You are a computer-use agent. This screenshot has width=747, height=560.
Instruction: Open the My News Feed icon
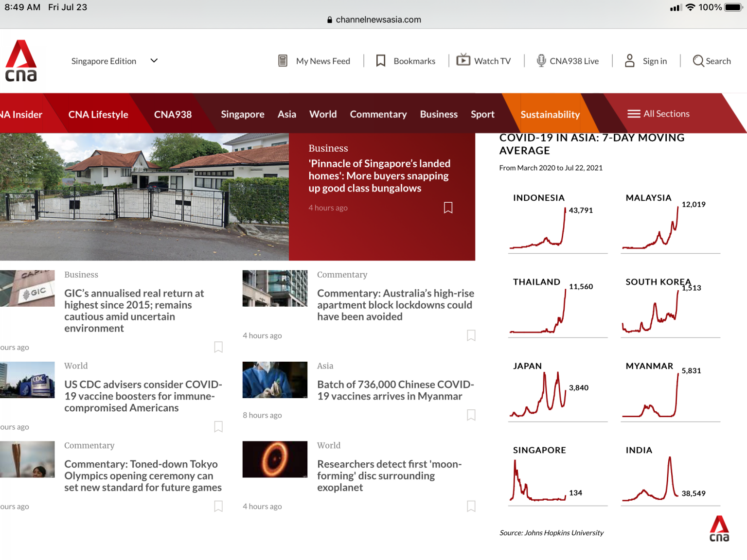click(283, 61)
